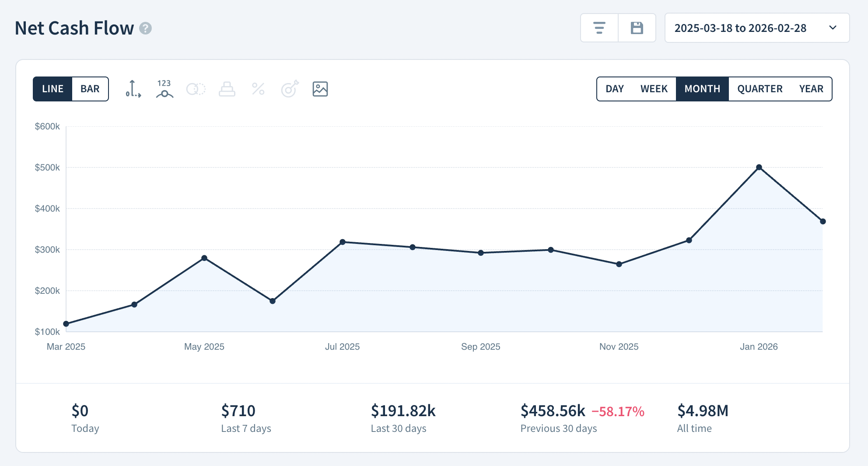Click the help question mark by Net Cash Flow
This screenshot has height=466, width=868.
(145, 29)
